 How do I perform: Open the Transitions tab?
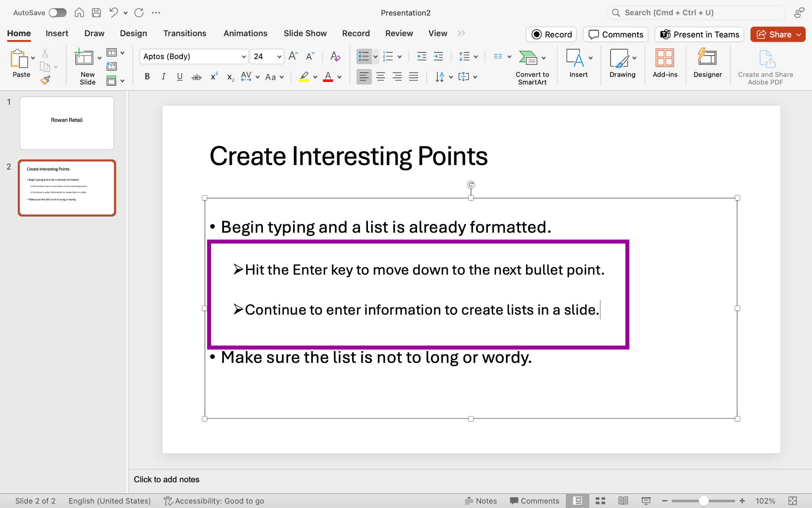185,33
